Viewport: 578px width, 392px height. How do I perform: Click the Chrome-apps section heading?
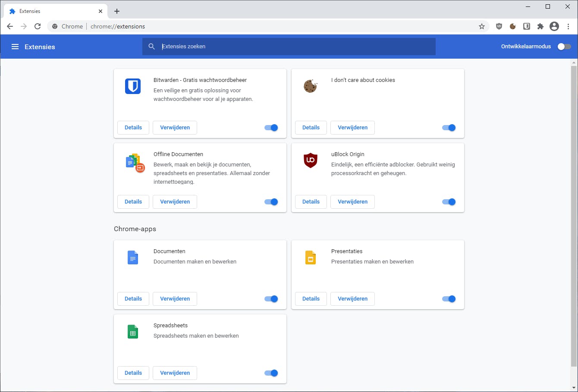click(x=135, y=229)
